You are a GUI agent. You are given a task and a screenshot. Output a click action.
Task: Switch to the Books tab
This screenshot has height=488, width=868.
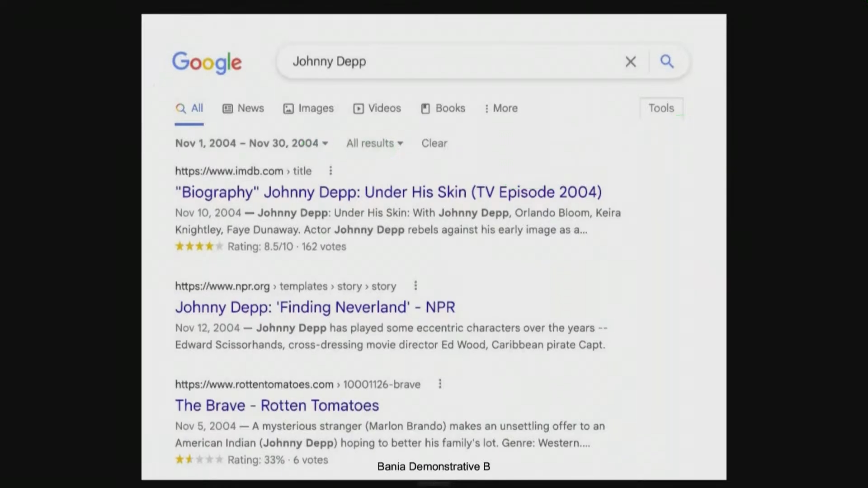pyautogui.click(x=443, y=108)
